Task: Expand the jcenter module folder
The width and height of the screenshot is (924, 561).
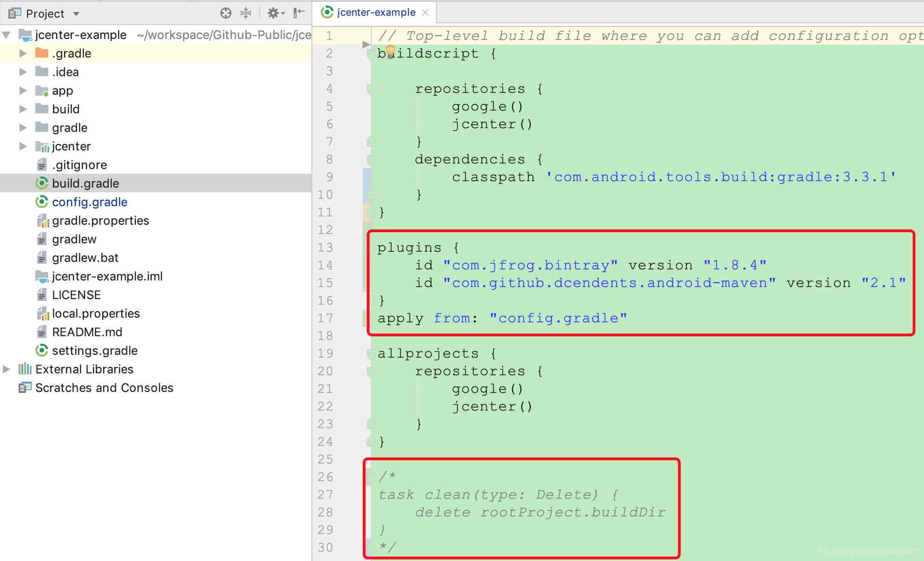Action: pyautogui.click(x=23, y=146)
